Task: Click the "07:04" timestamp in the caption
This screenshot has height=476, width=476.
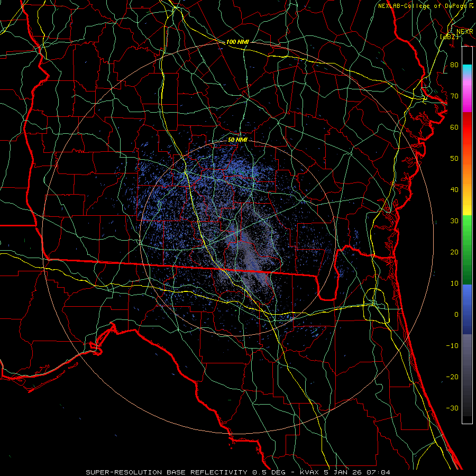Action: coord(378,472)
